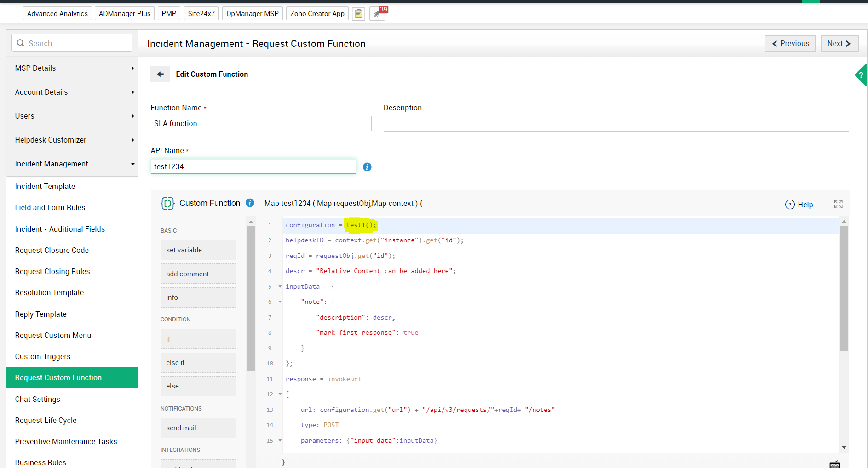868x468 pixels.
Task: Click the Advanced Analytics button
Action: (x=57, y=14)
